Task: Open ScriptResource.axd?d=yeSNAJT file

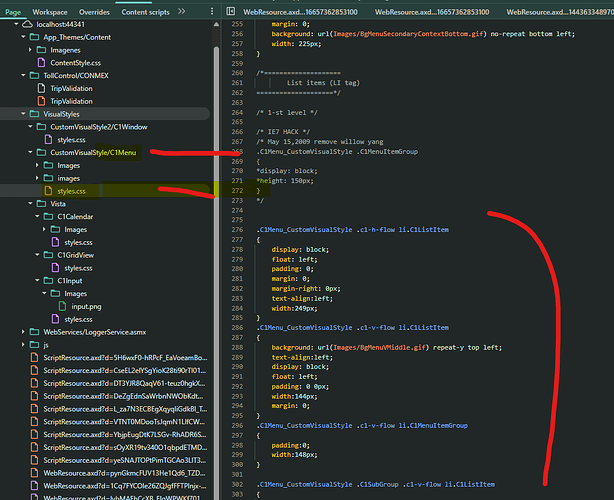Action: (125, 460)
